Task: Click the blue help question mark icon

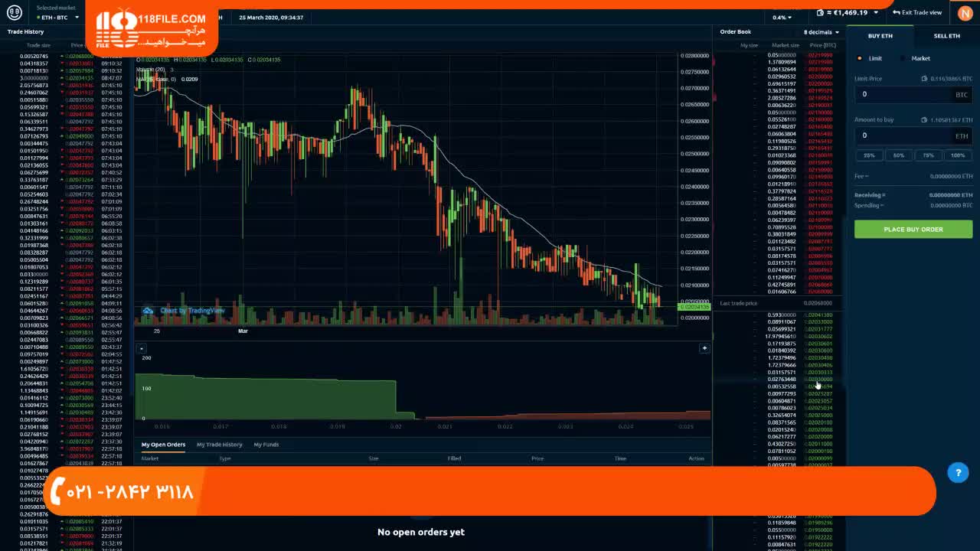Action: point(958,473)
